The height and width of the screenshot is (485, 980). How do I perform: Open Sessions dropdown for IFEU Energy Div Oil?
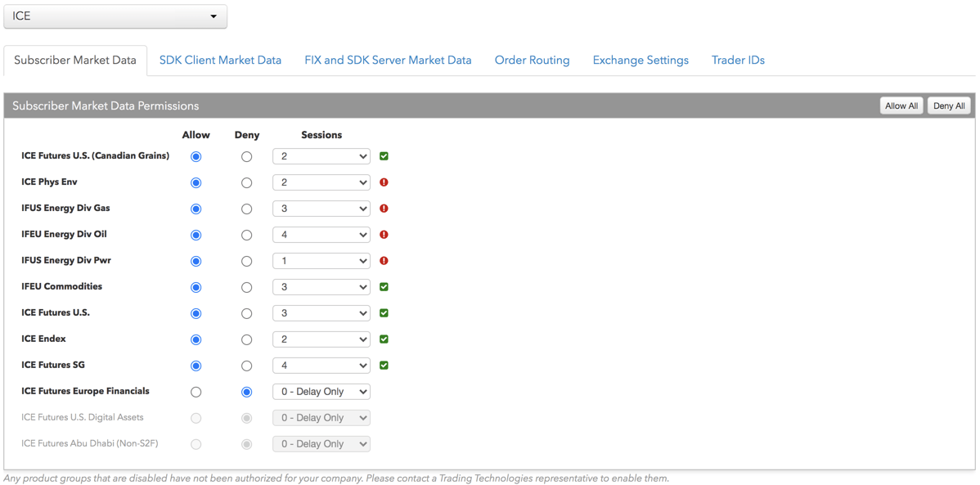pyautogui.click(x=321, y=235)
